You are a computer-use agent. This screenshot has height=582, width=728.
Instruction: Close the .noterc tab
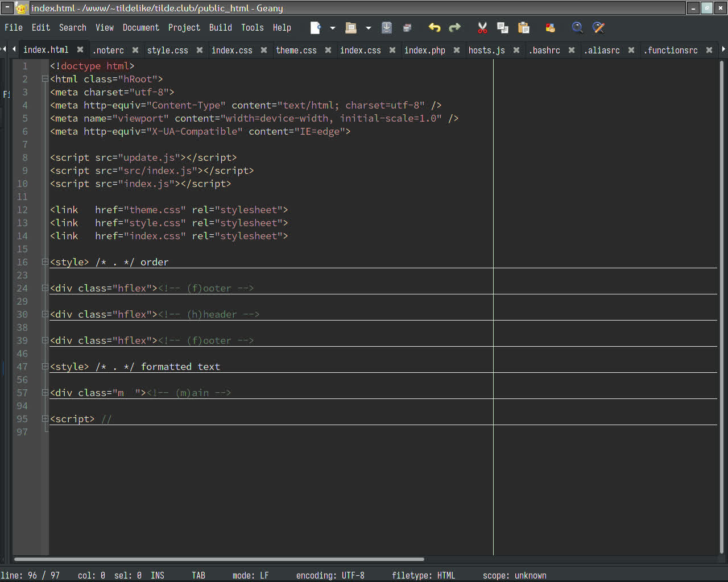135,50
